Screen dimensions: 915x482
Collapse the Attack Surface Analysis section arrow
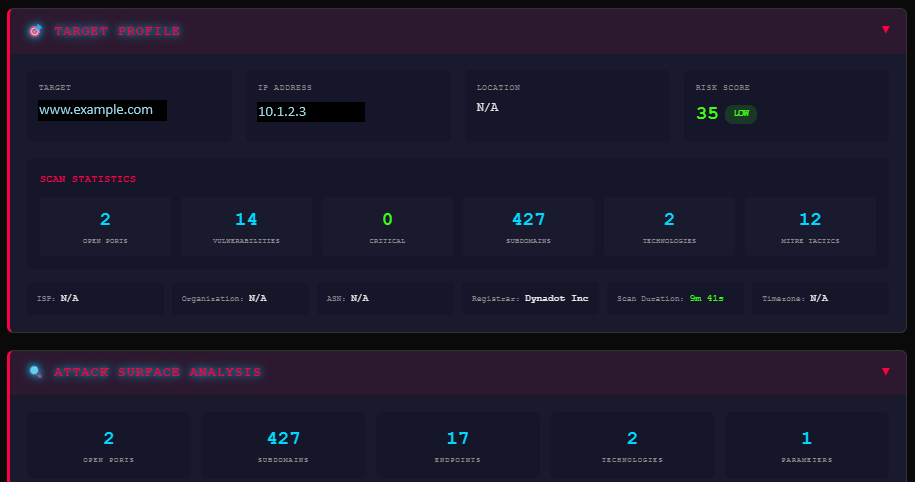pos(885,372)
